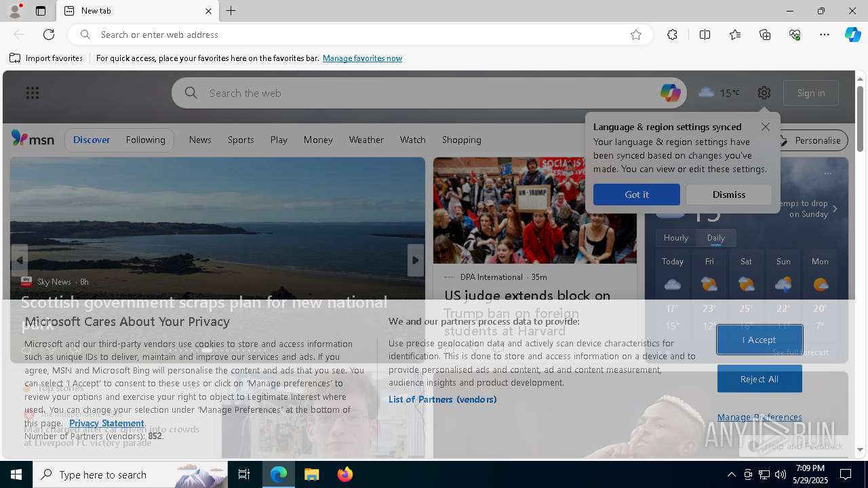The image size is (868, 488).
Task: Open the Harvard students article image
Action: pyautogui.click(x=534, y=210)
